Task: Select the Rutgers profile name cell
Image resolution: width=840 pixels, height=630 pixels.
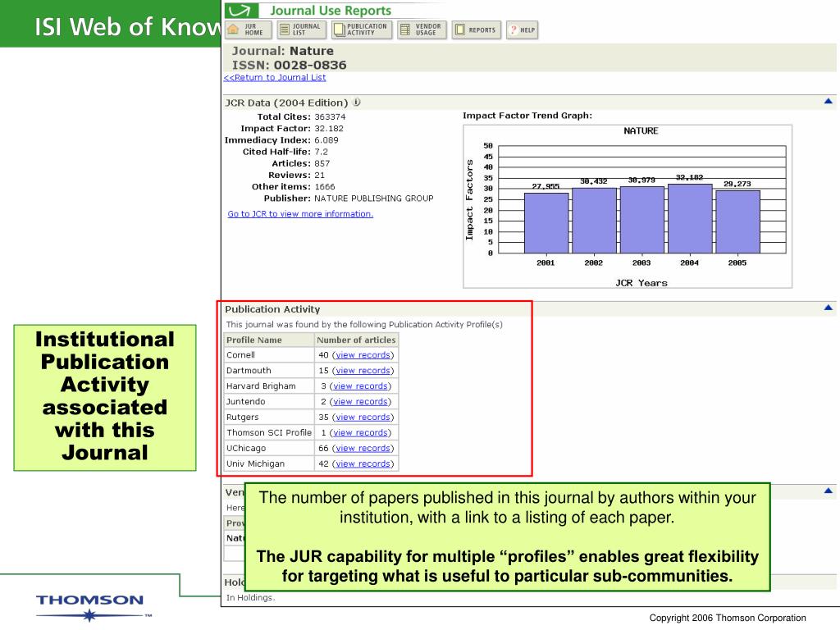Action: [269, 417]
